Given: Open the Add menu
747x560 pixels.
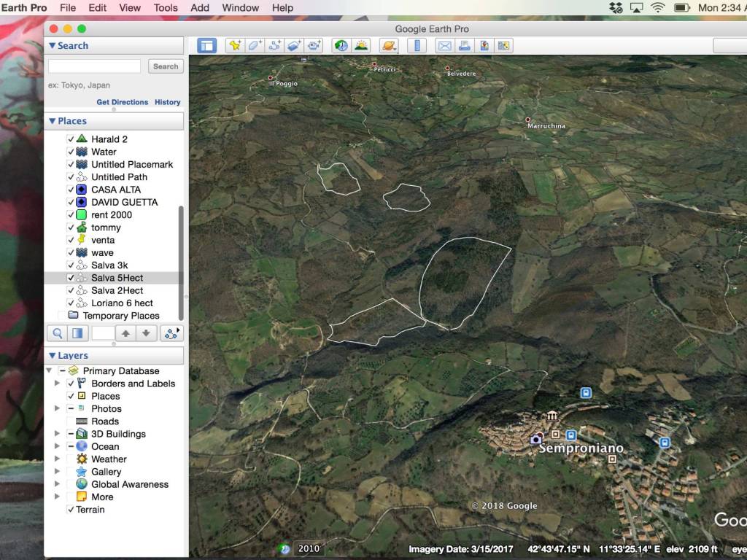Looking at the screenshot, I should 200,8.
